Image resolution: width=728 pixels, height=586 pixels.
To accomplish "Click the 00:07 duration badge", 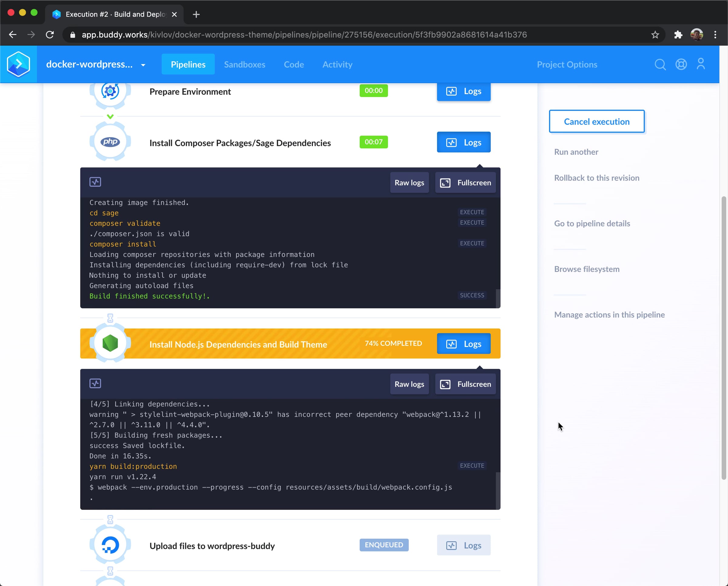I will pyautogui.click(x=373, y=142).
